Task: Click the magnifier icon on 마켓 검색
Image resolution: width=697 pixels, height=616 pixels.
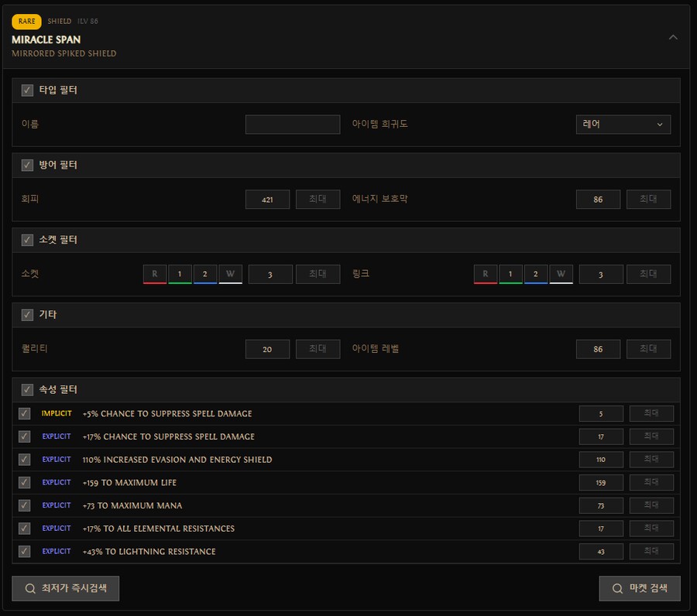Action: point(617,589)
